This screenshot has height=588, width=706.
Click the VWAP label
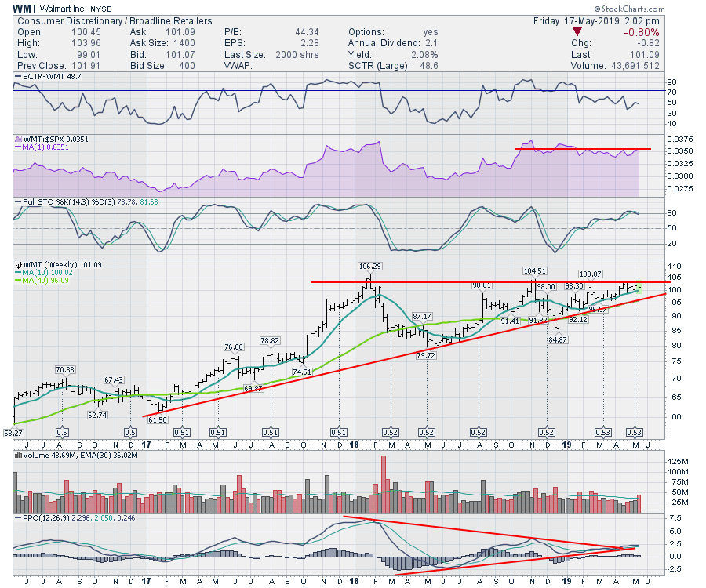click(x=238, y=66)
